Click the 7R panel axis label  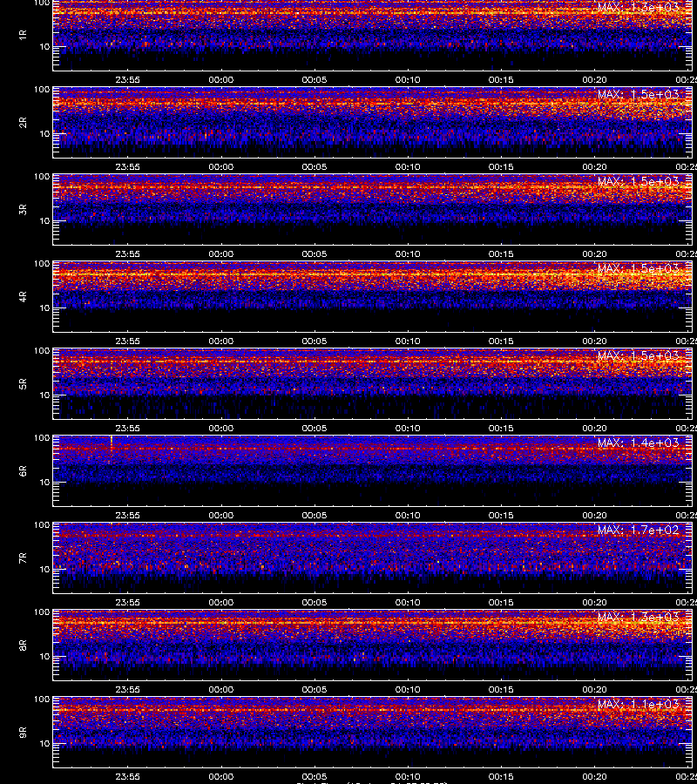click(x=23, y=558)
